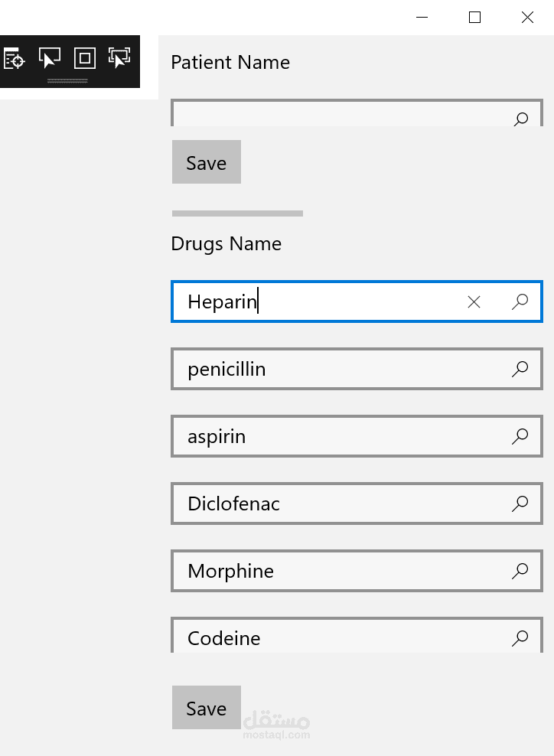
Task: Maximize the application window
Action: (474, 18)
